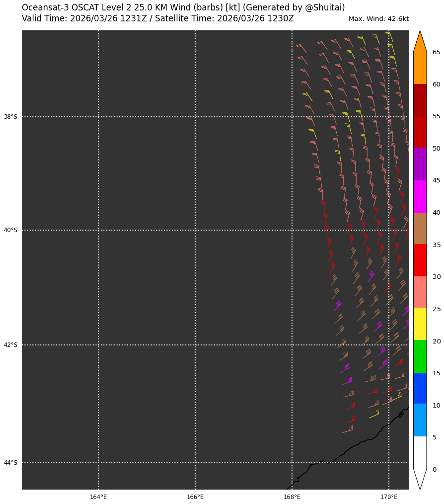444x504 pixels.
Task: Click the white 0–5 kt colorbar band
Action: point(420,453)
